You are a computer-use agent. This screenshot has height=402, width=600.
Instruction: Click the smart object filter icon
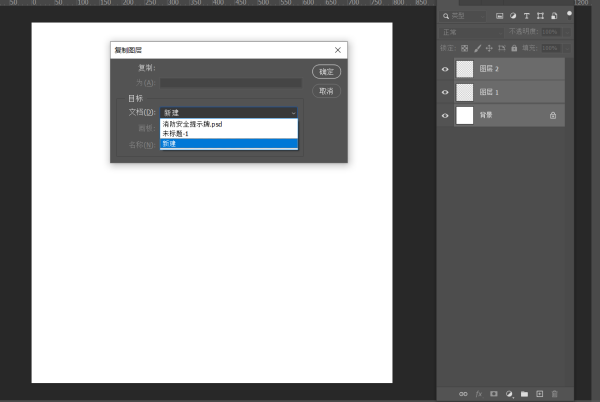[x=555, y=16]
